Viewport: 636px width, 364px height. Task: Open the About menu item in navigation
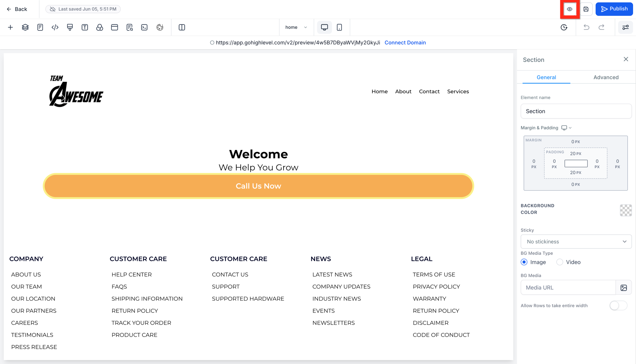click(x=403, y=91)
